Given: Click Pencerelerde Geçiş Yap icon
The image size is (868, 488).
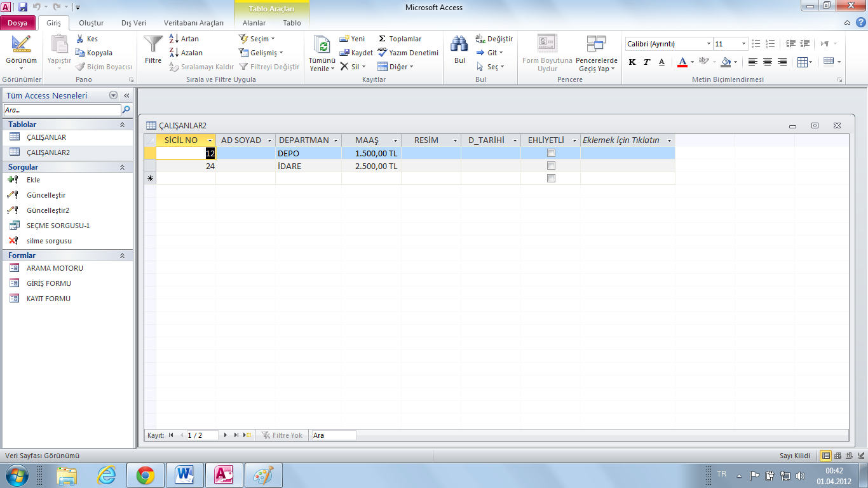Looking at the screenshot, I should [x=596, y=44].
